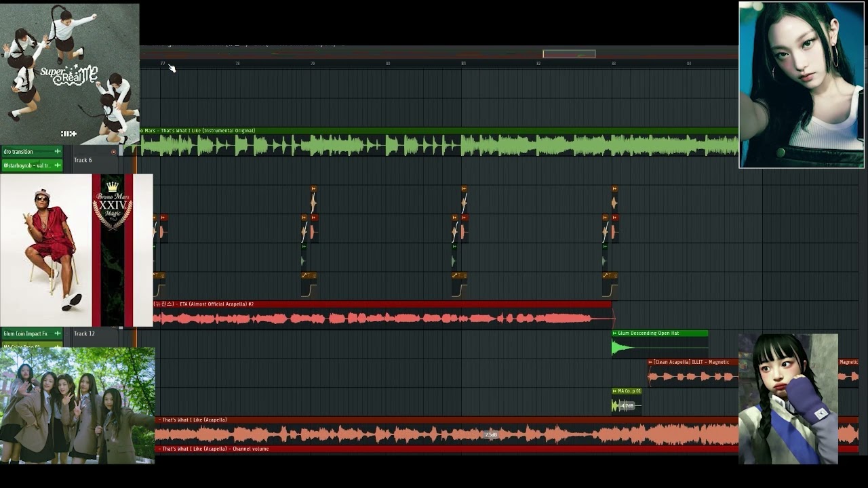Open clip menu of MA Co..p 01 clip

click(615, 391)
